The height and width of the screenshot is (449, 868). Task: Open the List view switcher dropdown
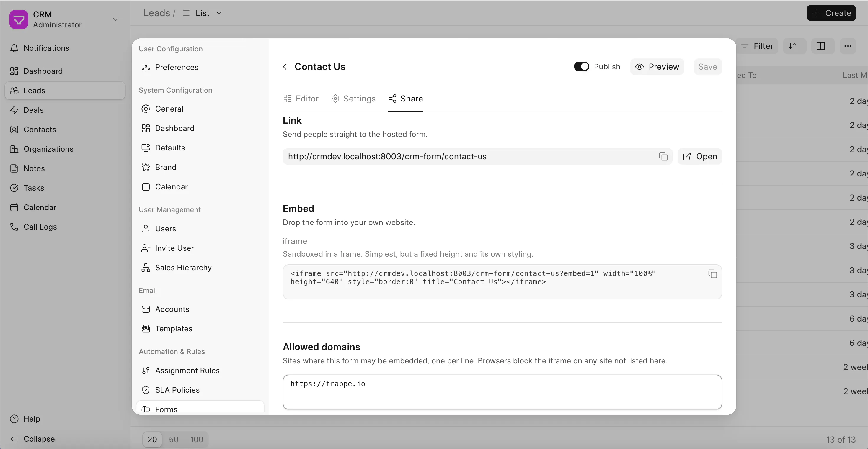point(203,13)
